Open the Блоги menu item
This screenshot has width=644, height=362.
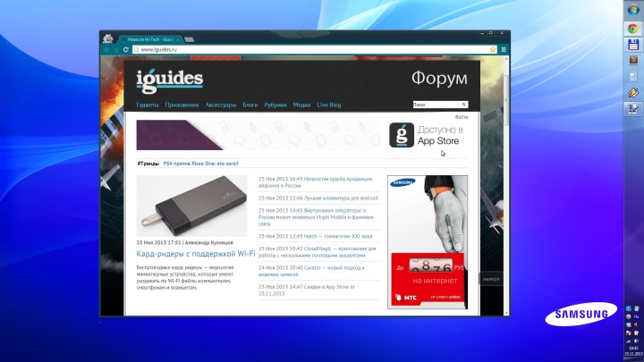250,105
